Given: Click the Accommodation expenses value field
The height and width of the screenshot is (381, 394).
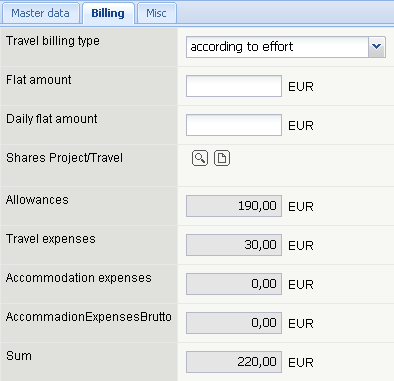Looking at the screenshot, I should pos(234,284).
